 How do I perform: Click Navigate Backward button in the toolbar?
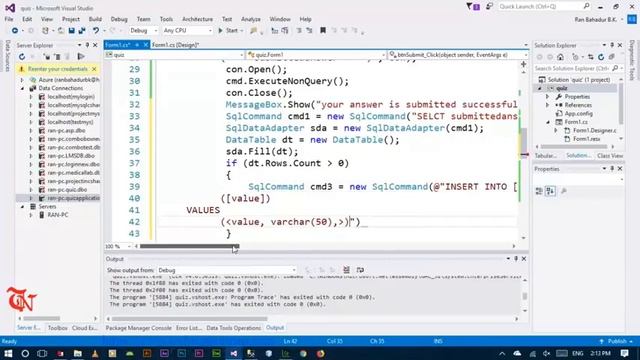coord(15,31)
